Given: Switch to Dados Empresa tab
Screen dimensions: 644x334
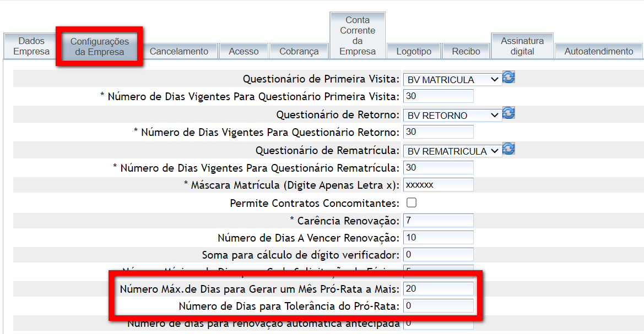Looking at the screenshot, I should coord(31,46).
